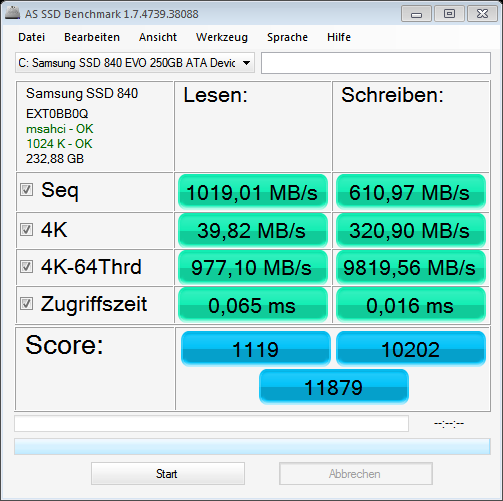Click the Start button
503x501 pixels.
168,473
